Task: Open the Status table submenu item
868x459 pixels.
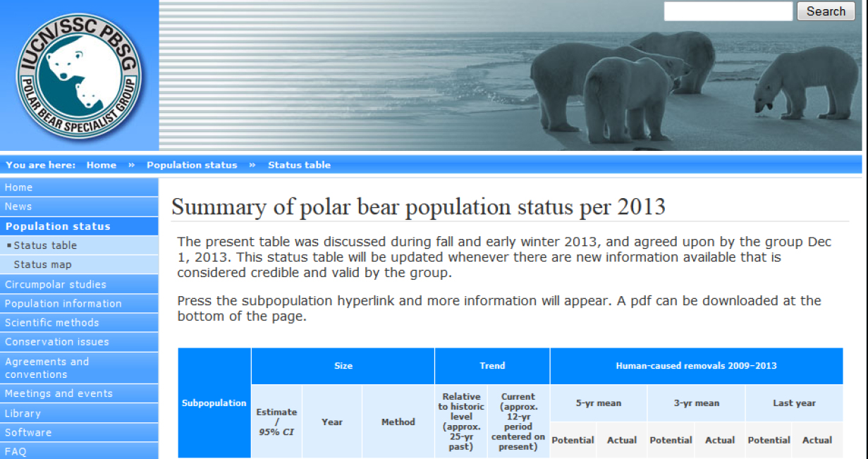Action: [x=45, y=245]
